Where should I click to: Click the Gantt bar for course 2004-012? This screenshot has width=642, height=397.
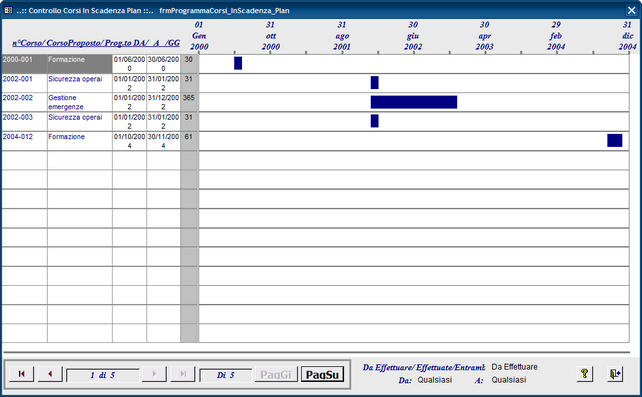click(615, 140)
